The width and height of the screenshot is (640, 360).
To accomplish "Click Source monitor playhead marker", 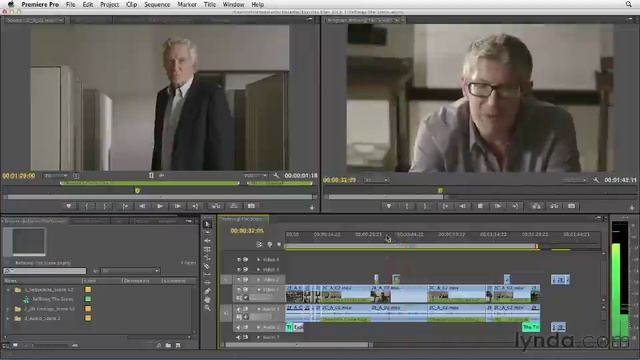I will (x=138, y=191).
